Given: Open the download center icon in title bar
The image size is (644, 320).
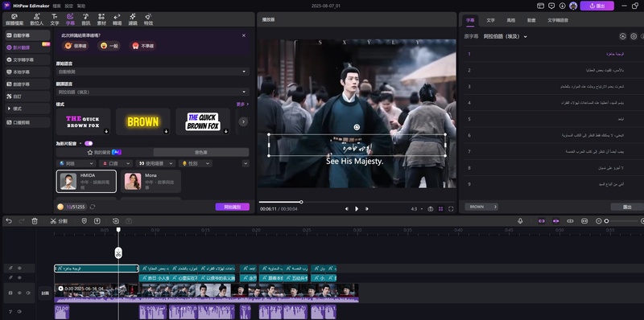Looking at the screenshot, I should (562, 6).
